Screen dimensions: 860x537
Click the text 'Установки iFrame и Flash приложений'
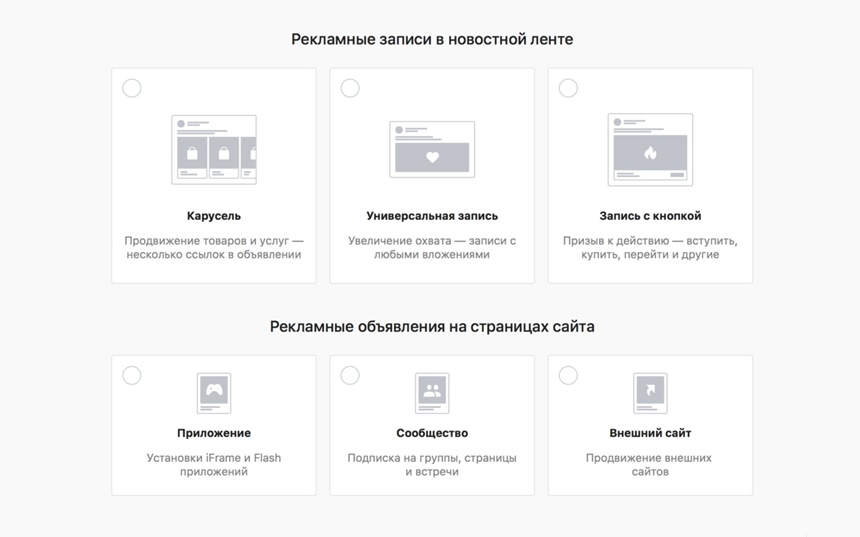(x=214, y=465)
